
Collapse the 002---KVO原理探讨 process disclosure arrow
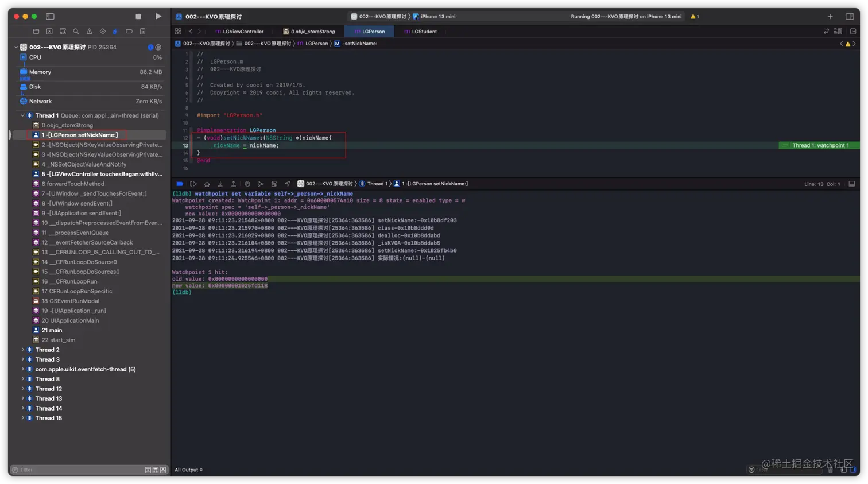pos(15,47)
